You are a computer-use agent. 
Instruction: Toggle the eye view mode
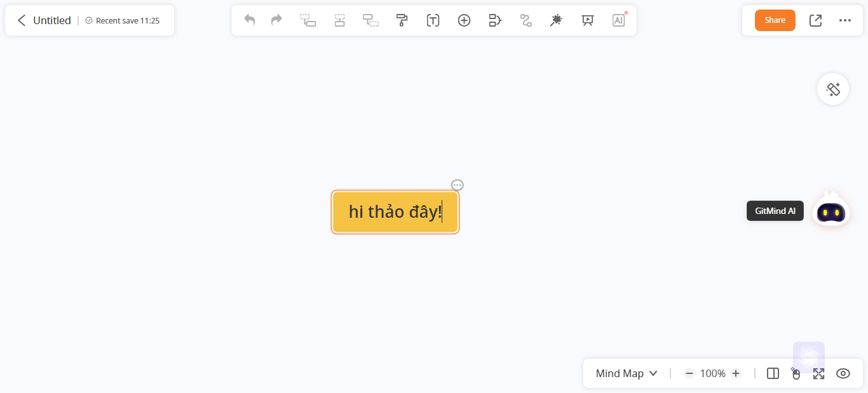point(843,373)
